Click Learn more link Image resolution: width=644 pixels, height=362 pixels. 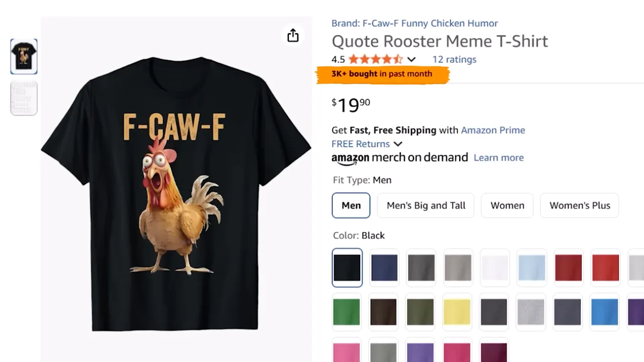tap(499, 158)
